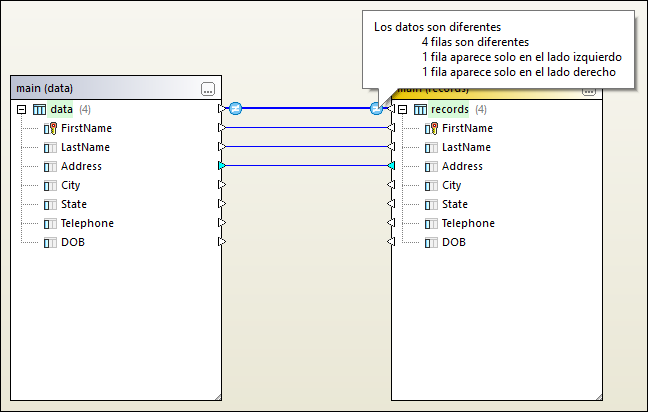
Task: Click the FirstName key column icon in records
Action: [431, 129]
